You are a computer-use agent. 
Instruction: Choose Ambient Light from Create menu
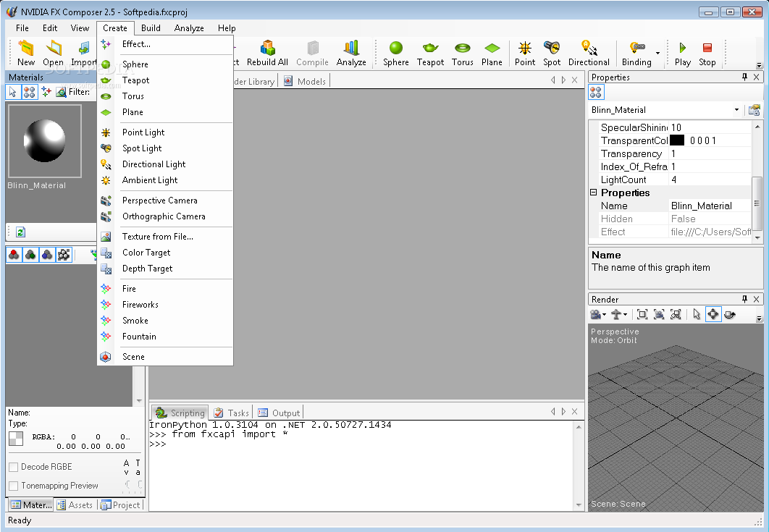(x=165, y=180)
